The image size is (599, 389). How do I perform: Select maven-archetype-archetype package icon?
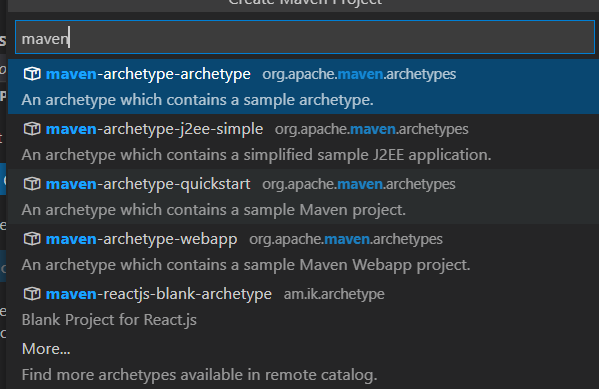coord(32,74)
